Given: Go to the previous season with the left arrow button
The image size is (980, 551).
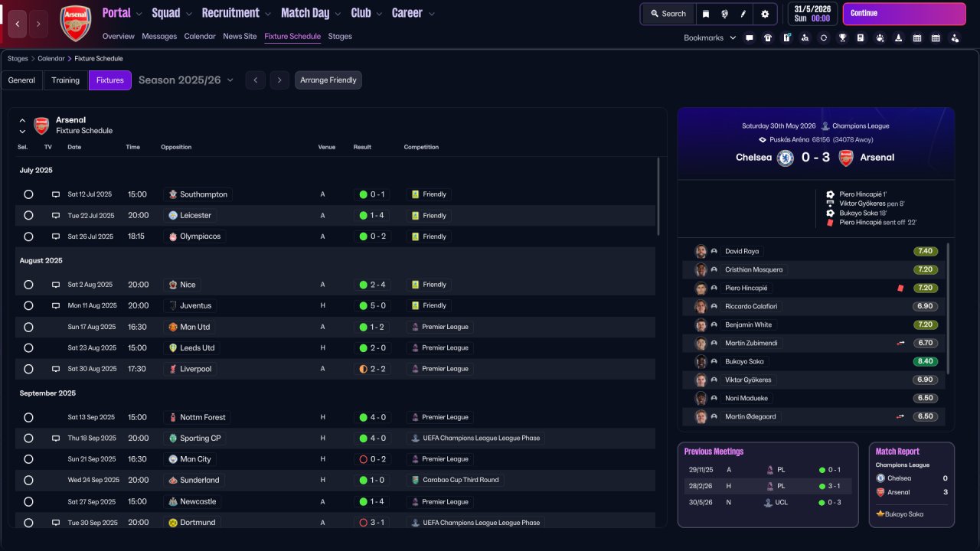Looking at the screenshot, I should [256, 80].
